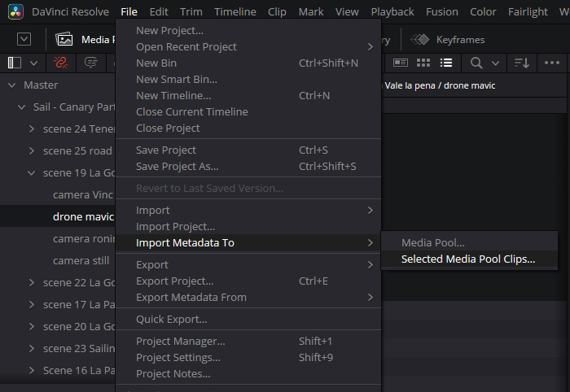This screenshot has width=570, height=392.
Task: Open the search filter dropdown arrow
Action: pos(495,63)
